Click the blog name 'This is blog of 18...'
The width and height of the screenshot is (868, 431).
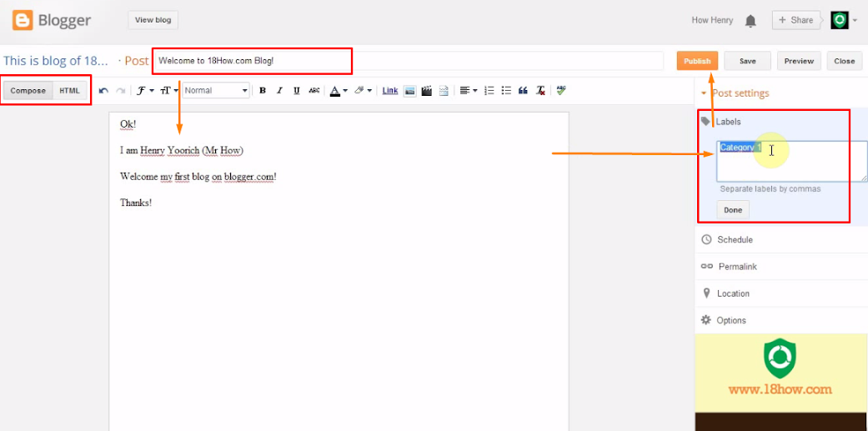55,61
